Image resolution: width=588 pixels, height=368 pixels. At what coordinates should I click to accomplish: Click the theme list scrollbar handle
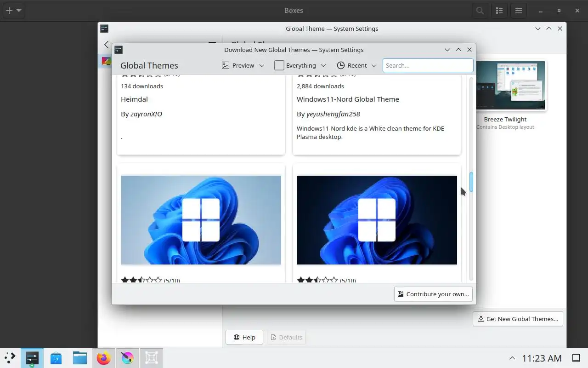[471, 182]
